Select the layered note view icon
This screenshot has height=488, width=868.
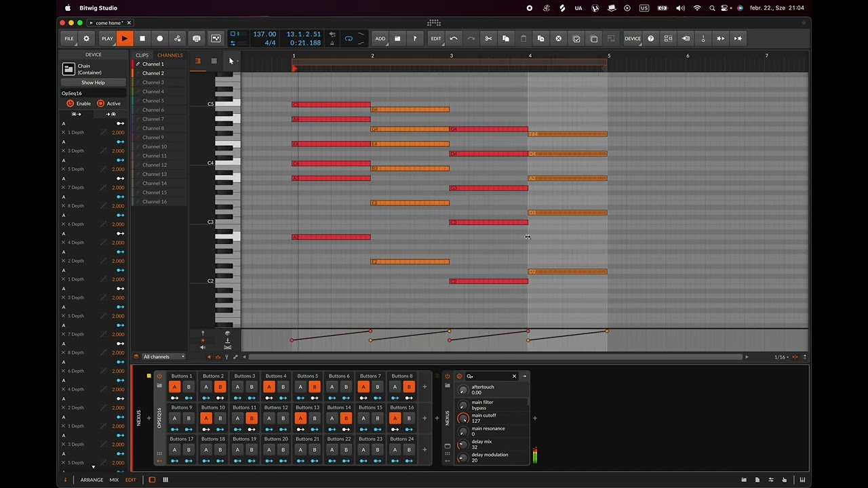click(198, 61)
